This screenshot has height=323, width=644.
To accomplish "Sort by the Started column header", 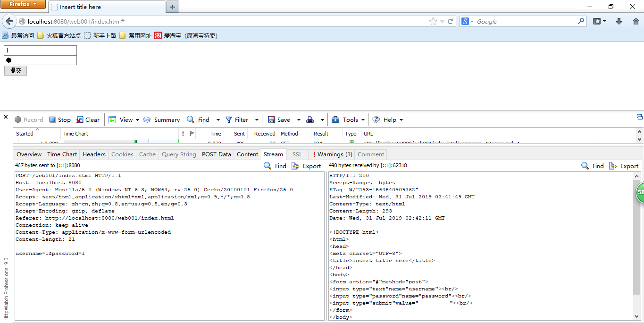I will 37,134.
